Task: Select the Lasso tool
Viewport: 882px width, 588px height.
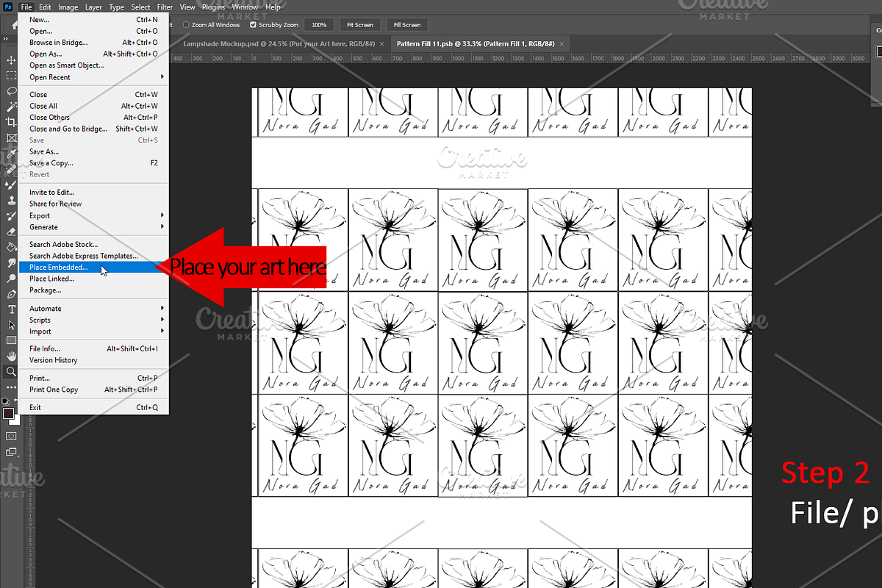Action: 11,91
